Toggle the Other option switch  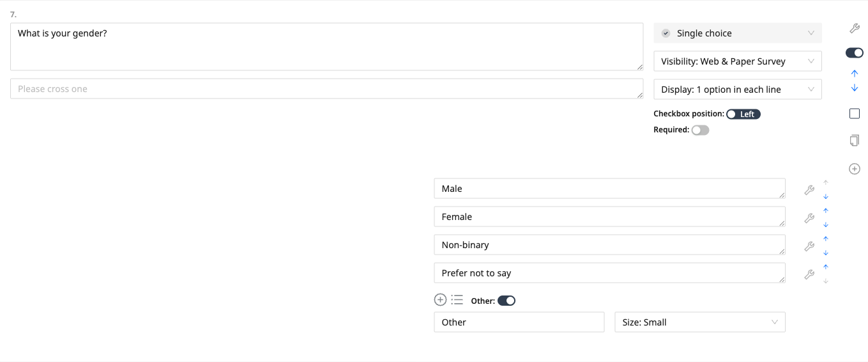click(506, 301)
